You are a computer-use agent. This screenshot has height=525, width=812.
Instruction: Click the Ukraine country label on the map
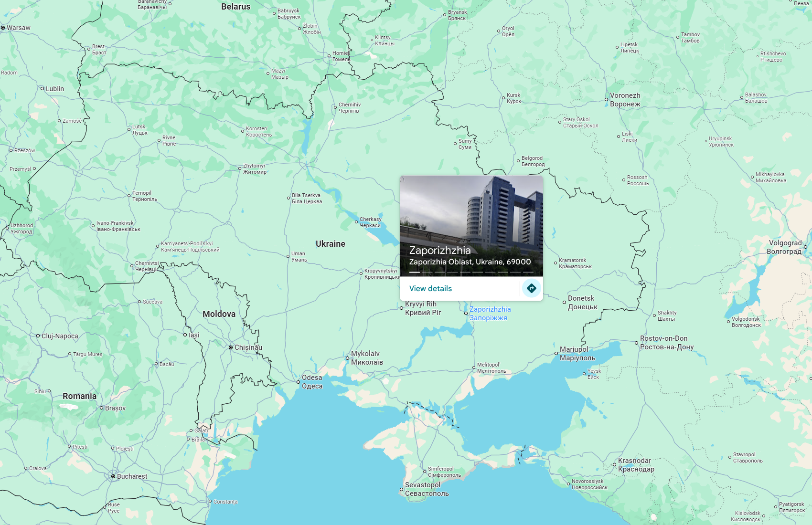(x=331, y=244)
